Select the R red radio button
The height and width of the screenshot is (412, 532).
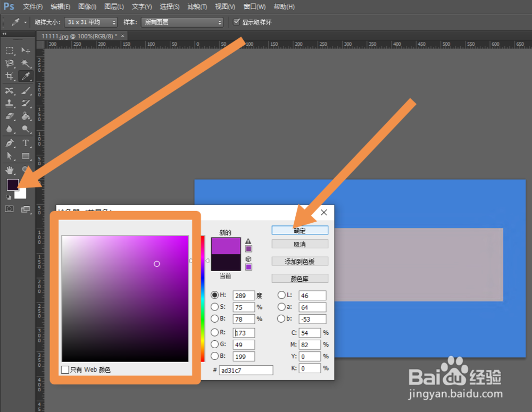214,332
